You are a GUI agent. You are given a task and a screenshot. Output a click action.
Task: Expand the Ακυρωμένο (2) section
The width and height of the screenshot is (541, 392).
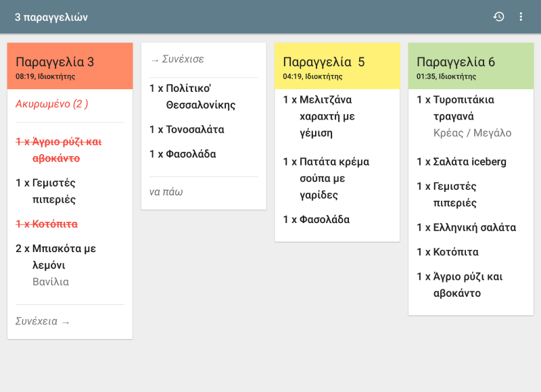pyautogui.click(x=52, y=104)
